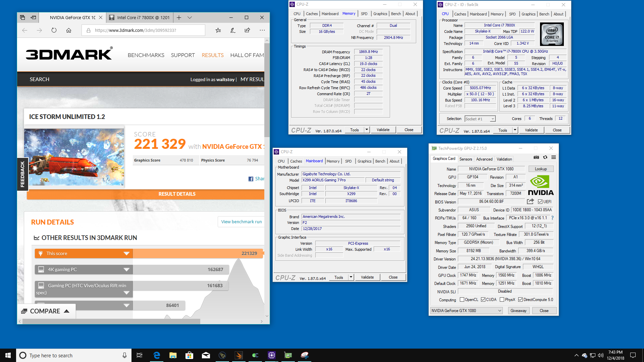Switch to SPD tab in CPU-Z Memory window
This screenshot has width=644, height=362.
point(364,14)
